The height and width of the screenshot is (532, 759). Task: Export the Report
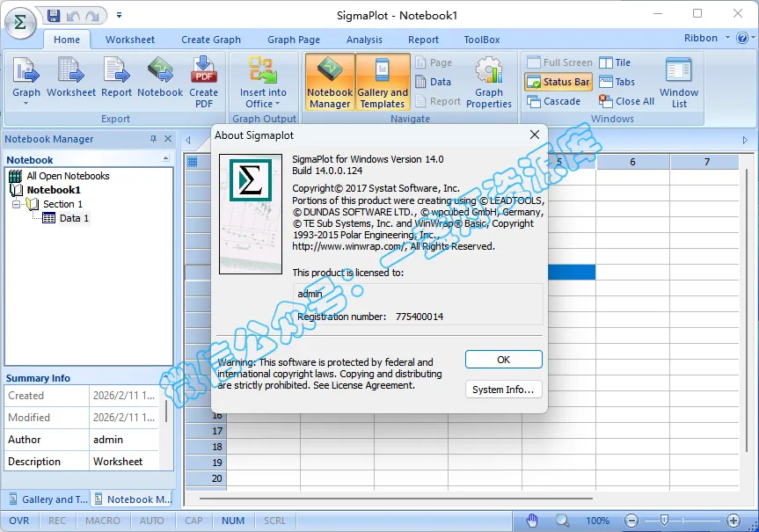116,77
